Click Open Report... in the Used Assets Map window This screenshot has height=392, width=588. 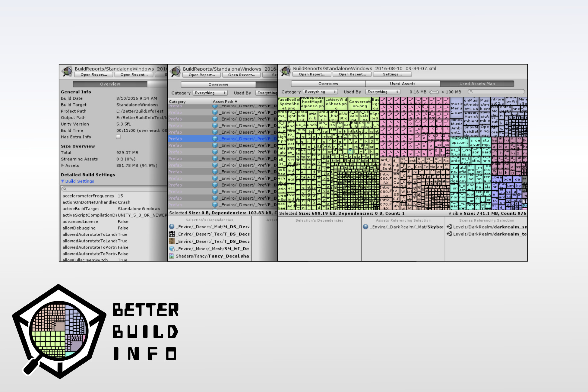(312, 74)
